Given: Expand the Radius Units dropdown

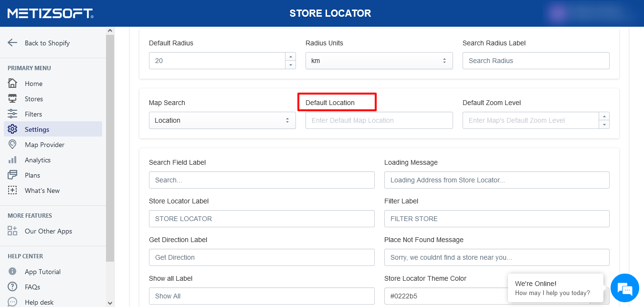Looking at the screenshot, I should click(x=379, y=61).
